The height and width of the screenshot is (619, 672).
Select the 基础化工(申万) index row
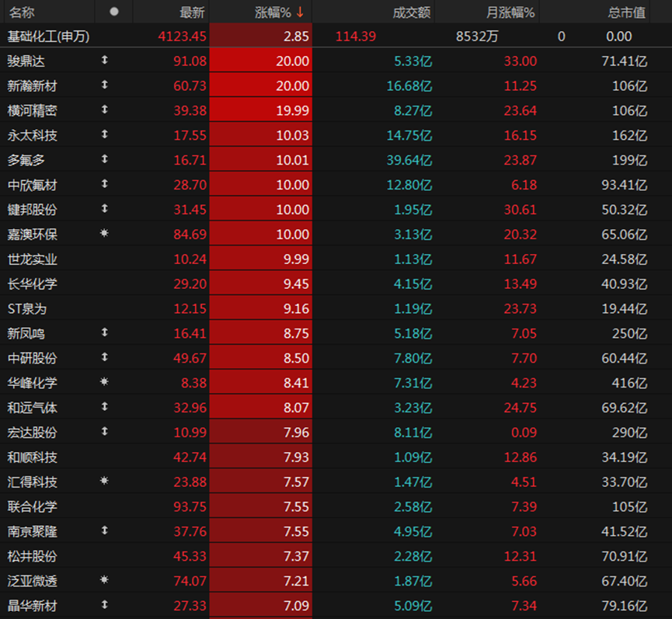click(x=336, y=36)
